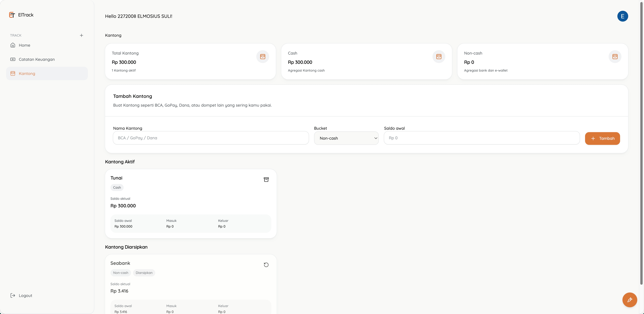The image size is (644, 314).
Task: Focus the Saldo awal input field
Action: point(482,138)
